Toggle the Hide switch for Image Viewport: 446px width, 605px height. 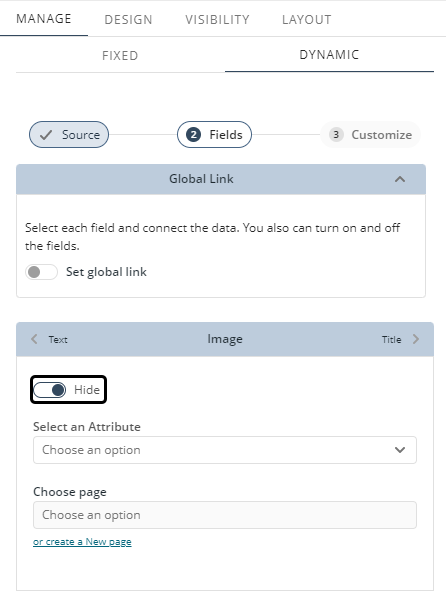tap(49, 390)
